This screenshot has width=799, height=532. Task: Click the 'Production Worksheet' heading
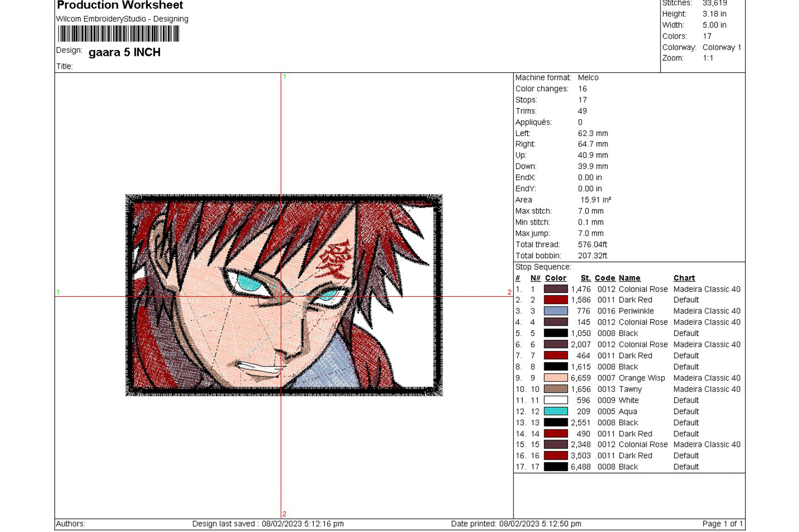pos(120,5)
